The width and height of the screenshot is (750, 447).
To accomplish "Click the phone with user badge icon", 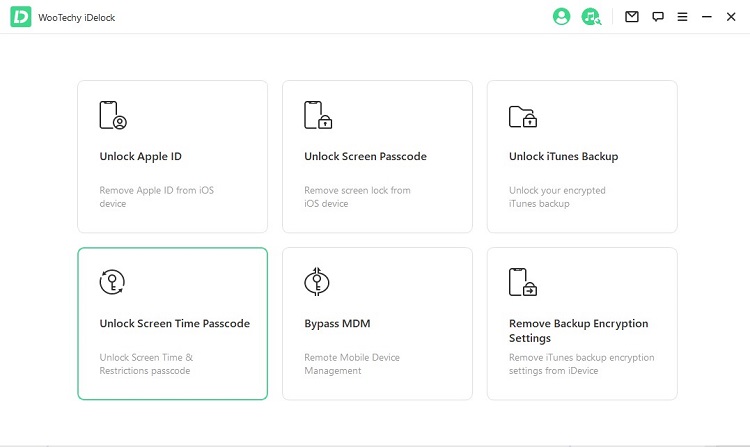I will pos(113,115).
